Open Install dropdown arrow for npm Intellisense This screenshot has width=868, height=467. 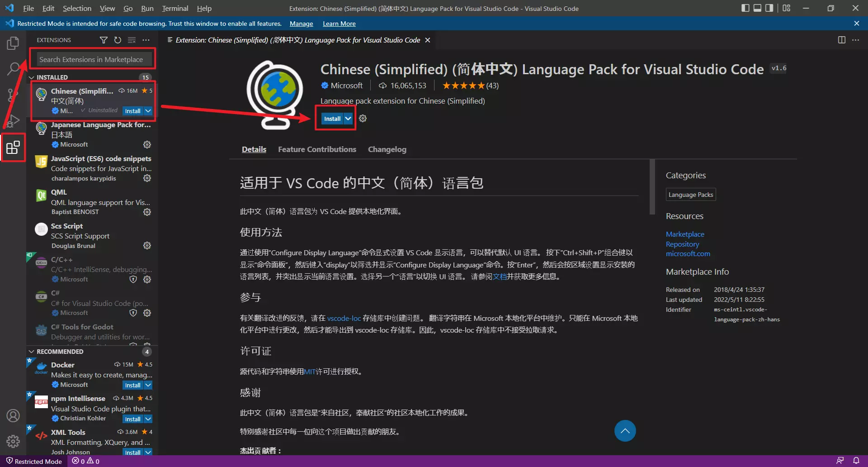click(148, 419)
